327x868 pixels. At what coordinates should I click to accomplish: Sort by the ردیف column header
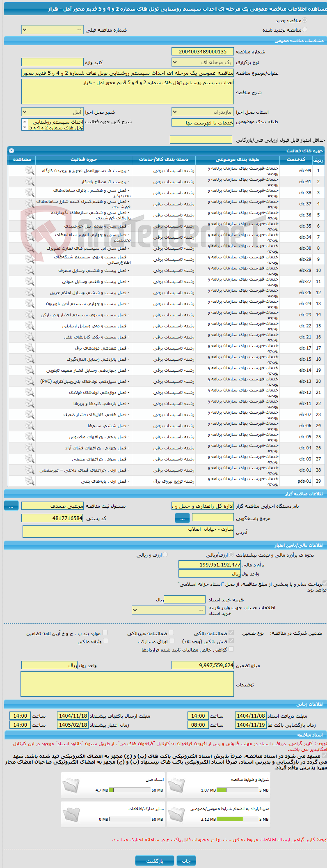click(318, 159)
